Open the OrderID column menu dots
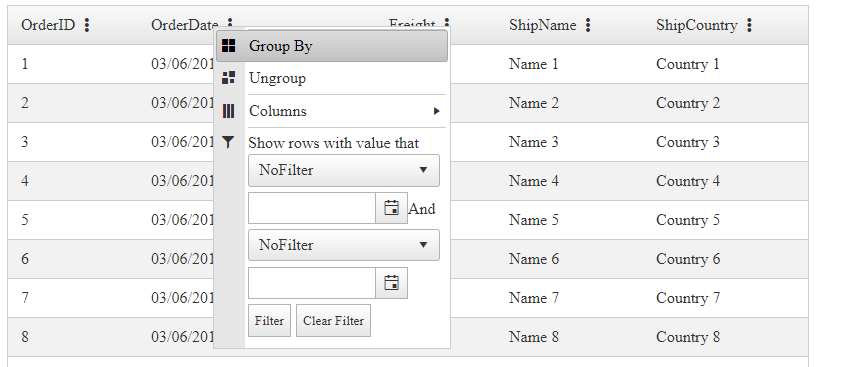 pyautogui.click(x=87, y=25)
